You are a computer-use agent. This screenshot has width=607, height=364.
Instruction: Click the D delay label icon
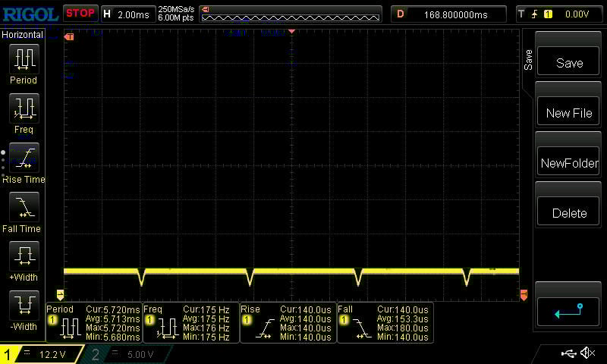pos(401,14)
